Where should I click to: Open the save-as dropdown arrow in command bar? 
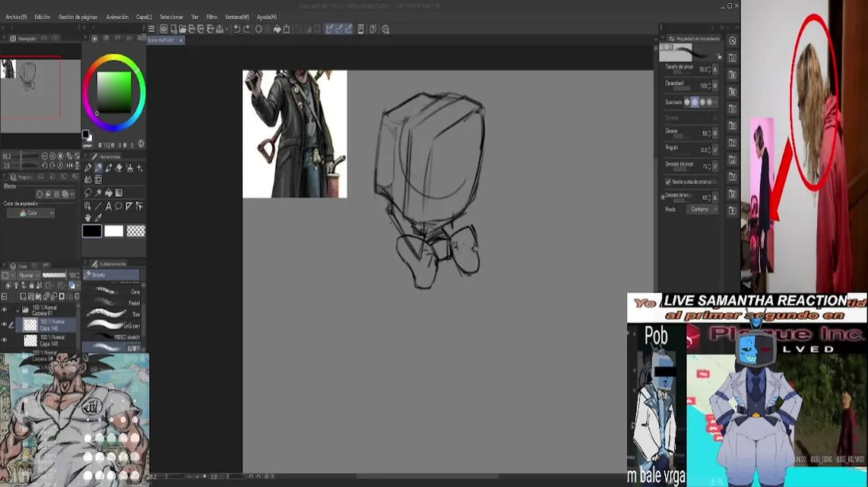point(227,29)
